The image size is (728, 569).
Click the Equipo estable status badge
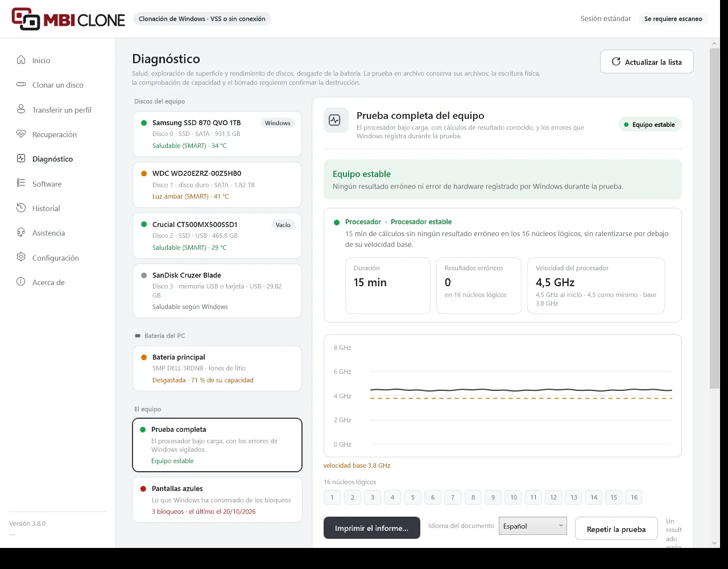pos(650,125)
